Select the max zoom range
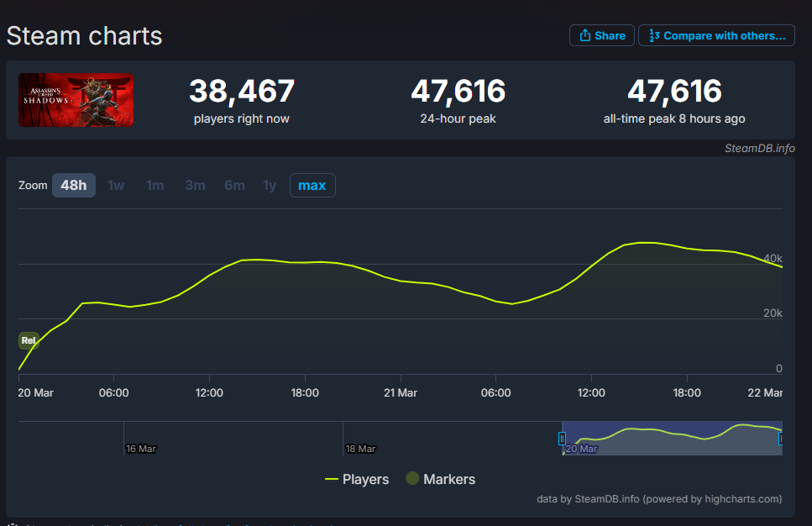This screenshot has height=526, width=812. pyautogui.click(x=312, y=185)
